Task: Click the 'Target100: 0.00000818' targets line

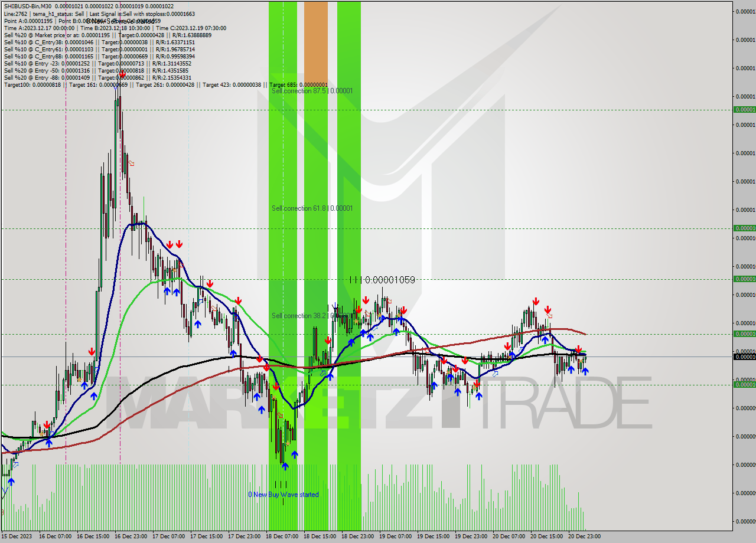Action: [165, 84]
